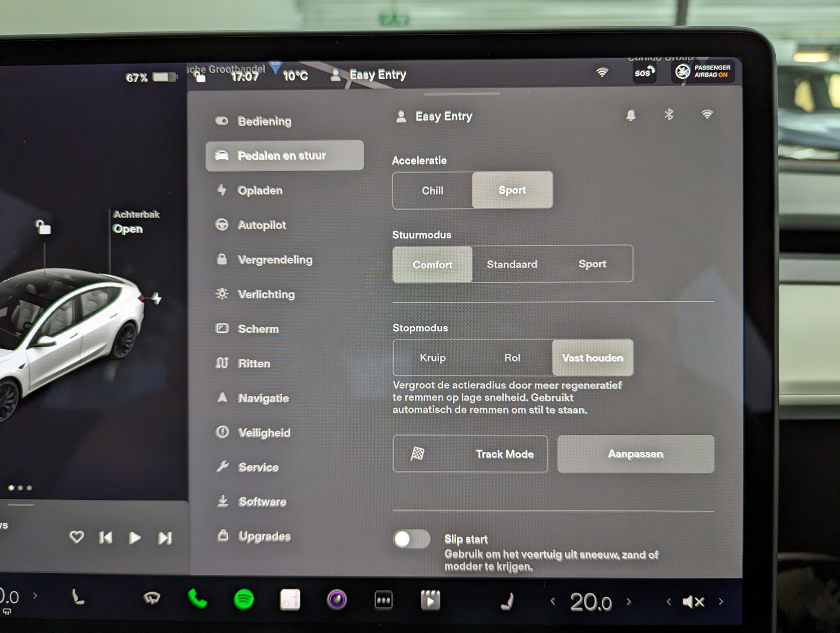Open the Autopilot settings menu
This screenshot has width=840, height=633.
(x=262, y=225)
